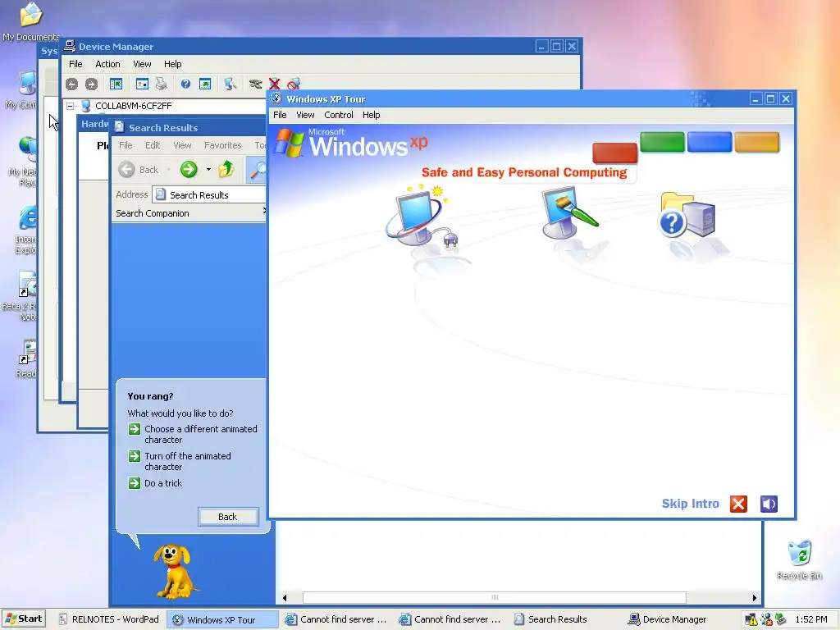Click monitor with paintbrush tour icon
This screenshot has width=840, height=630.
(569, 212)
